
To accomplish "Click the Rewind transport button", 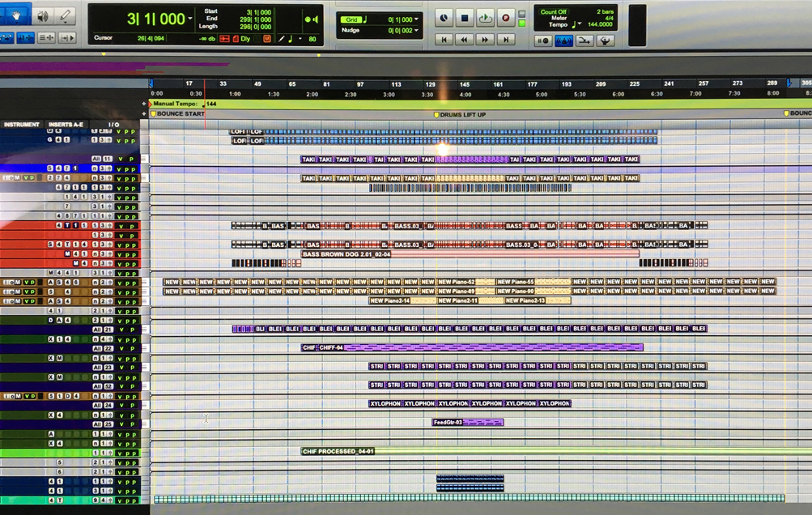I will 464,39.
